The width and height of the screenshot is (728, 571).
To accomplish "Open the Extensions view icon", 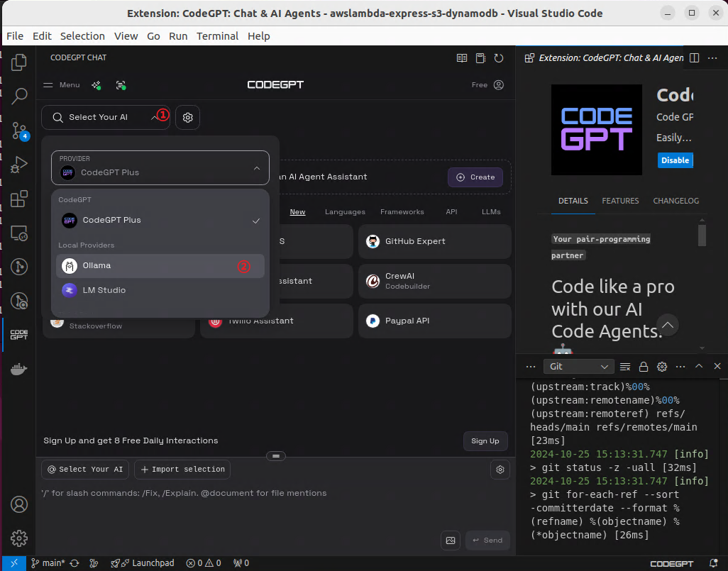I will coord(19,199).
